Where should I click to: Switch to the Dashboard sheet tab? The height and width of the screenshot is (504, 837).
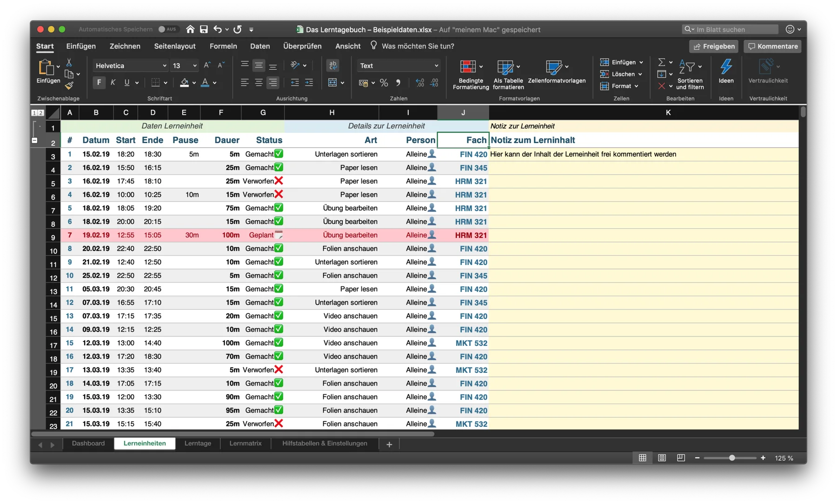point(88,444)
